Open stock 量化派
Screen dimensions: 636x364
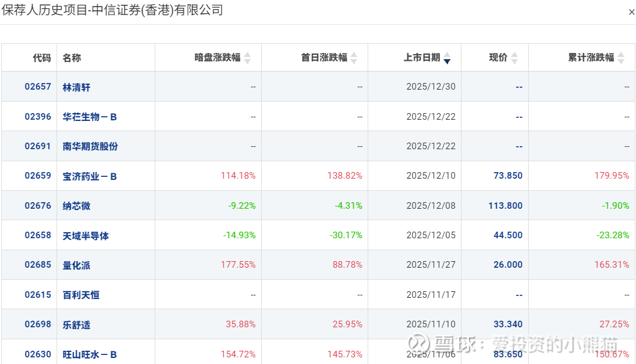click(76, 265)
